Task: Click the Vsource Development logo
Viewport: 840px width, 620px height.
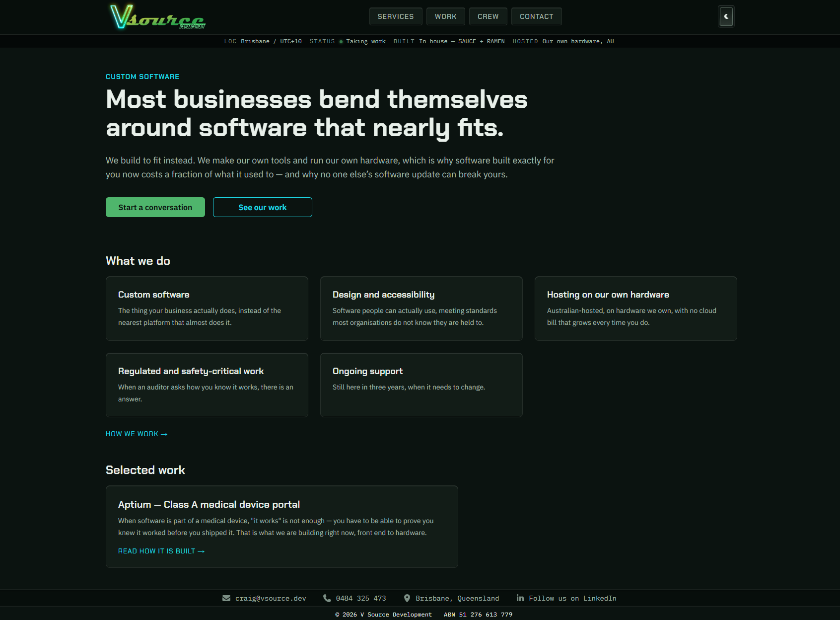Action: click(x=157, y=17)
